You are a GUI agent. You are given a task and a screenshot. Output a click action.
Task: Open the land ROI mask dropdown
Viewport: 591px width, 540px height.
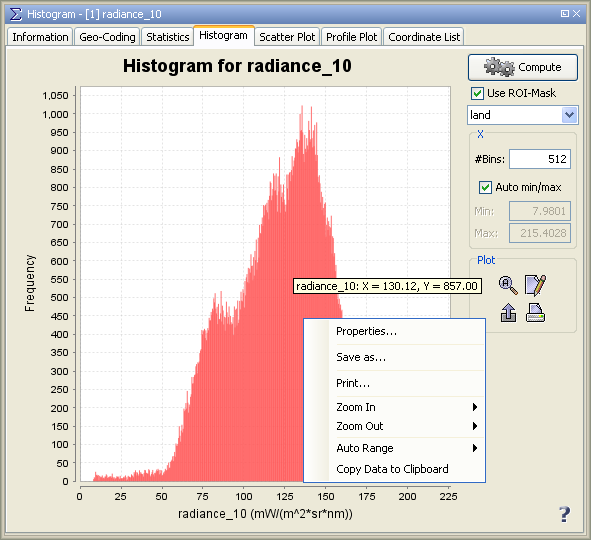[x=523, y=115]
